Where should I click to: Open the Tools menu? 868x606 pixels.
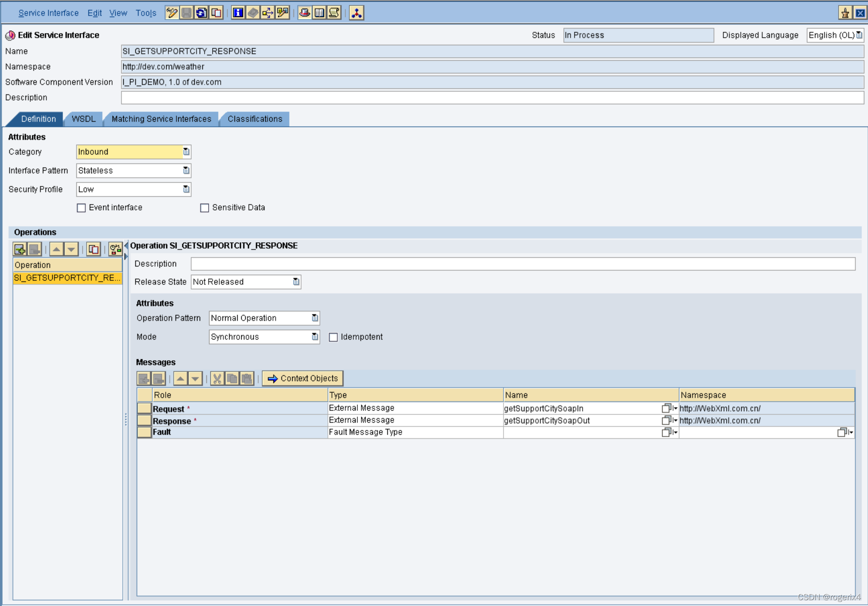[x=146, y=13]
